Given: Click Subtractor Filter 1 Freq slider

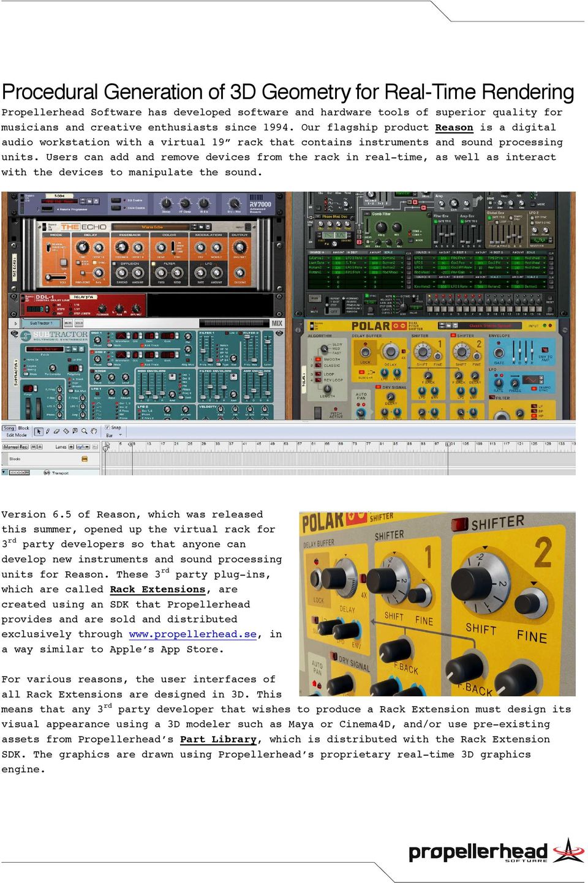Looking at the screenshot, I should [x=203, y=350].
